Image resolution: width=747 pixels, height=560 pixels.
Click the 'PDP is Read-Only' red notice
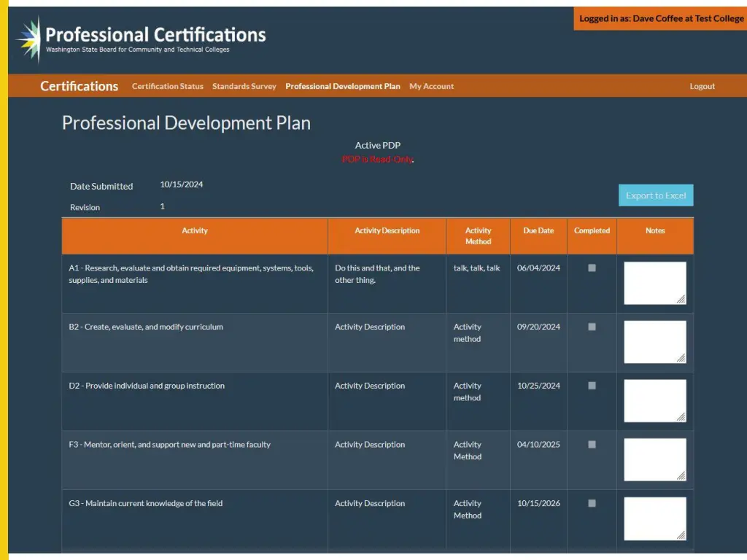point(378,159)
